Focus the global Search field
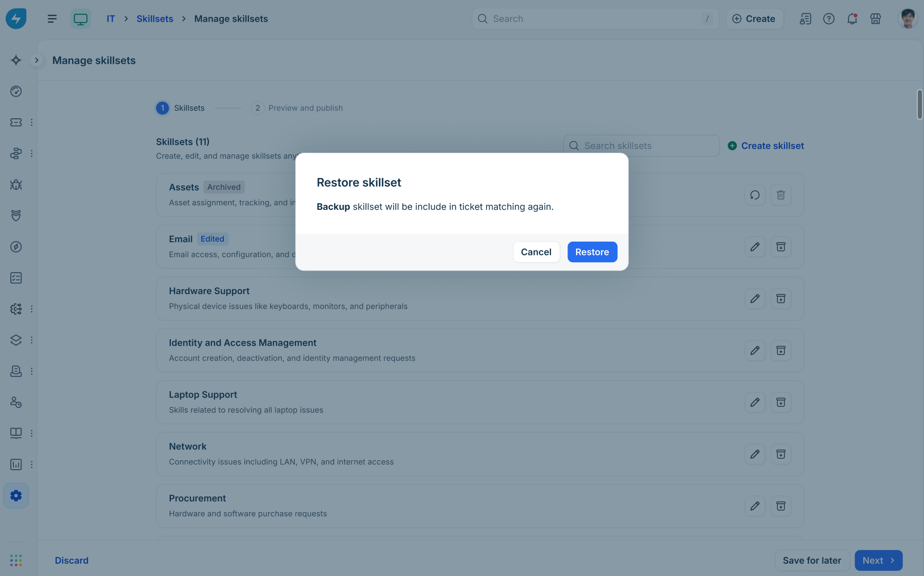This screenshot has height=576, width=924. click(595, 19)
